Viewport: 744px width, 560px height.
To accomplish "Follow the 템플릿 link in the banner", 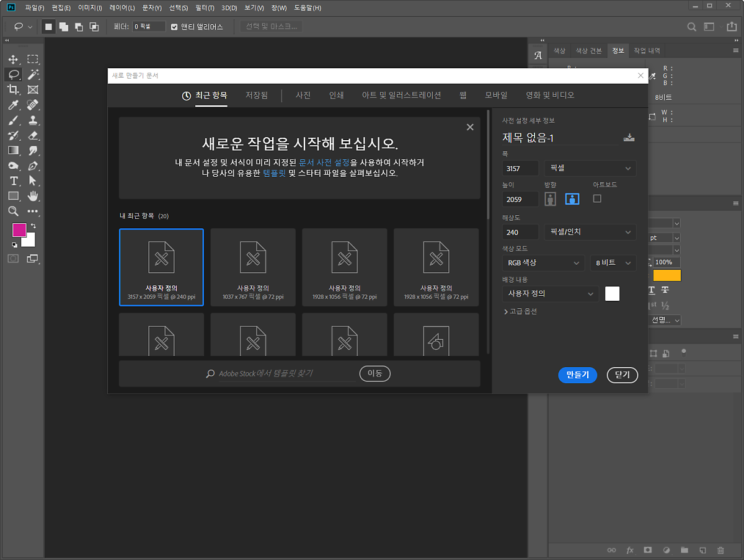I will pos(274,173).
